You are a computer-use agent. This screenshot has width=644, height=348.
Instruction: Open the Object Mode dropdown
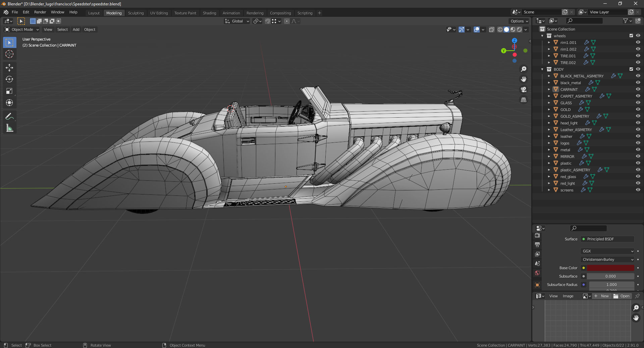click(x=22, y=30)
